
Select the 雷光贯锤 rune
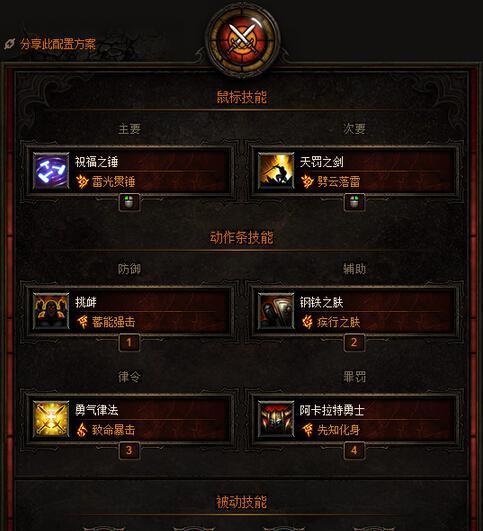tap(113, 182)
